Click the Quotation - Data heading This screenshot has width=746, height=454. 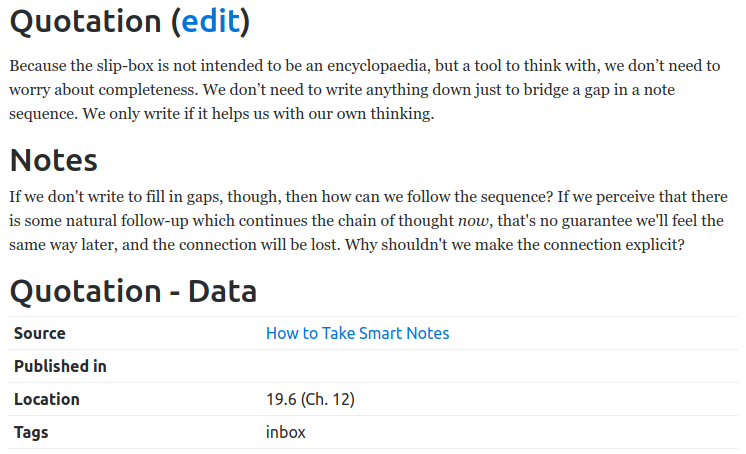click(x=133, y=291)
